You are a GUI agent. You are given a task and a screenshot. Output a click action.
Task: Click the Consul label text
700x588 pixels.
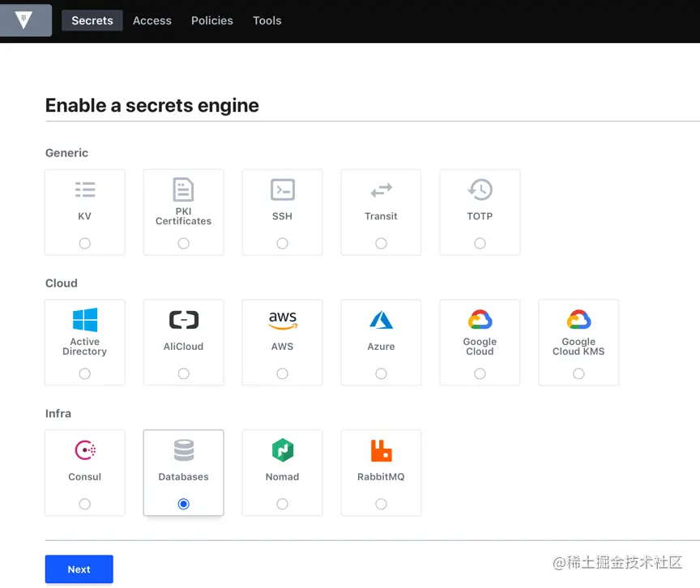coord(85,476)
